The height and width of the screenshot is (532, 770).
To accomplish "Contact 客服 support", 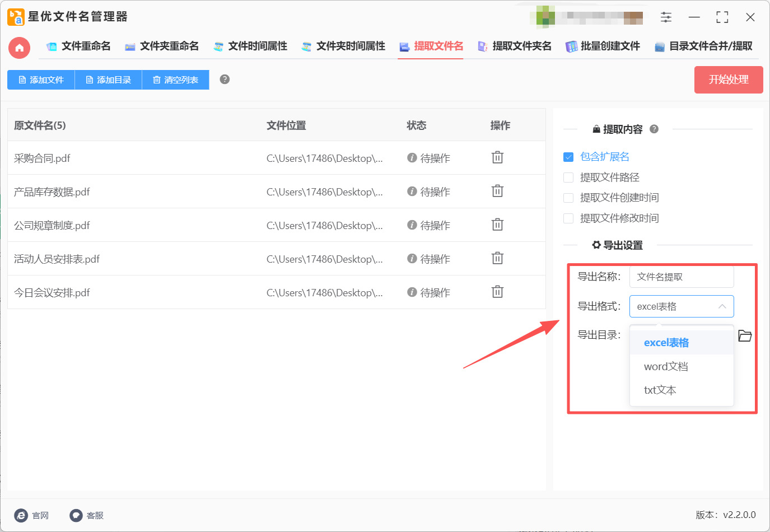I will [87, 515].
